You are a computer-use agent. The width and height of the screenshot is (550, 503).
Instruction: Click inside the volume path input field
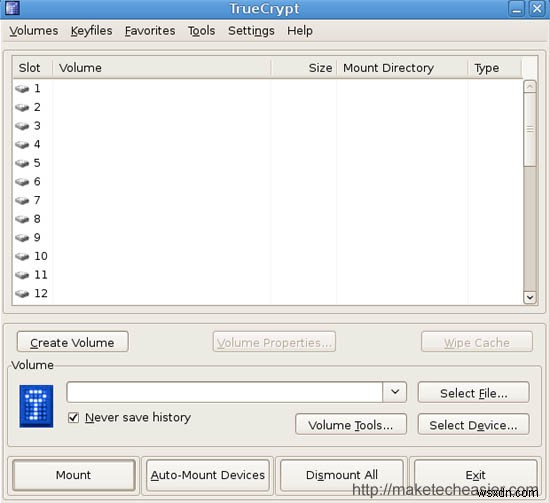pos(224,392)
